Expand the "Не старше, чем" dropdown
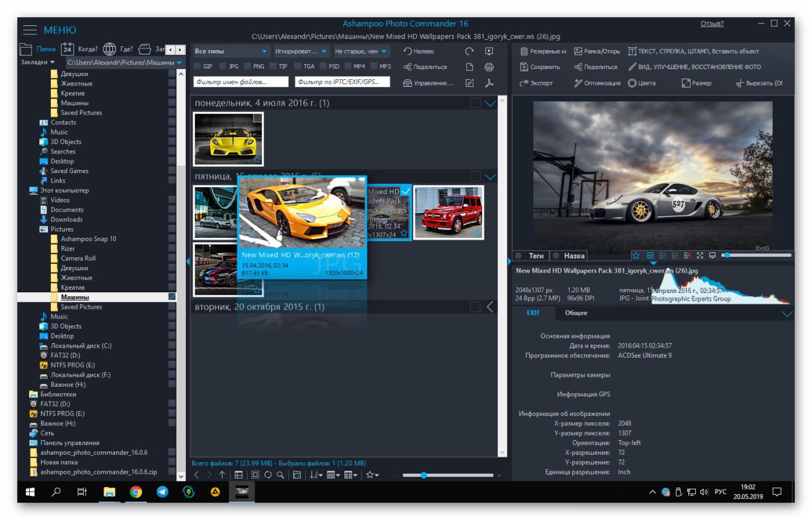Viewport: 812px width, 520px height. [x=361, y=51]
